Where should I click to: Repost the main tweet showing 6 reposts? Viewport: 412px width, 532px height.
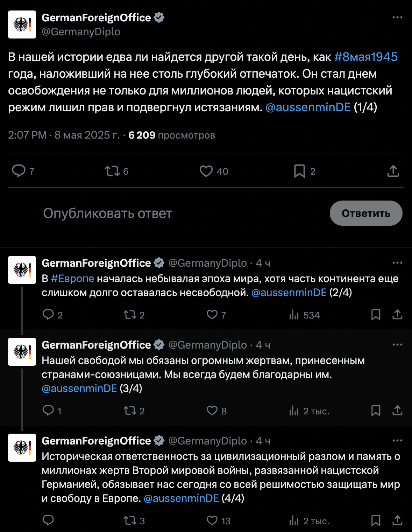(112, 171)
